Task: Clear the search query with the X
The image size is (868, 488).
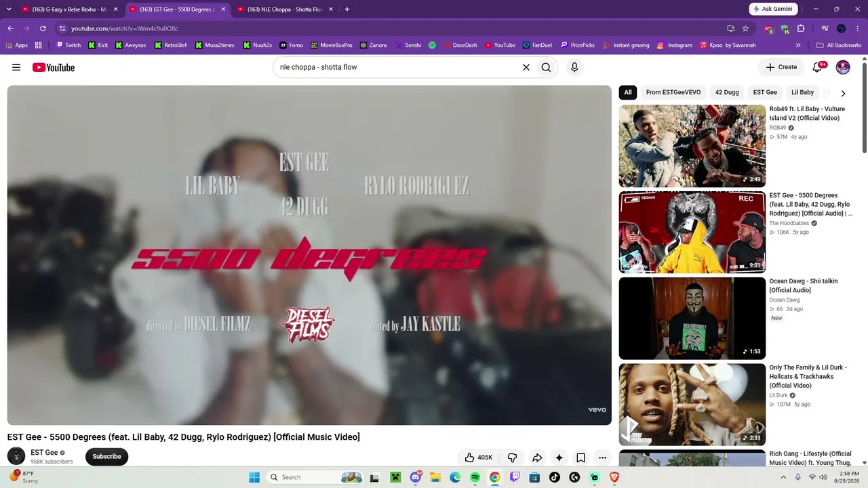Action: 526,67
